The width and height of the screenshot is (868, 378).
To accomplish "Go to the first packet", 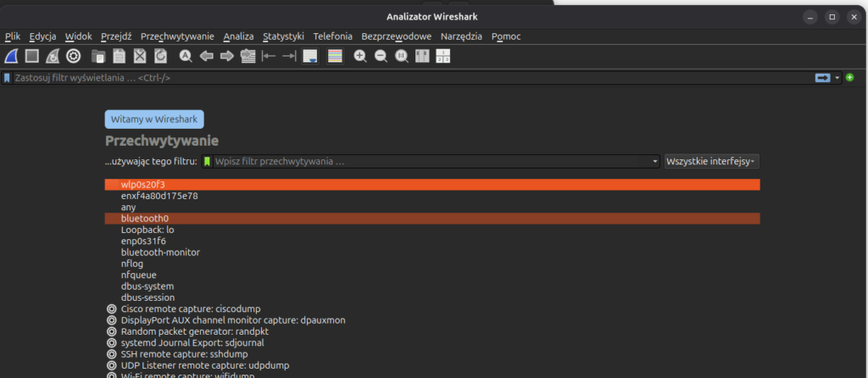I will [269, 57].
